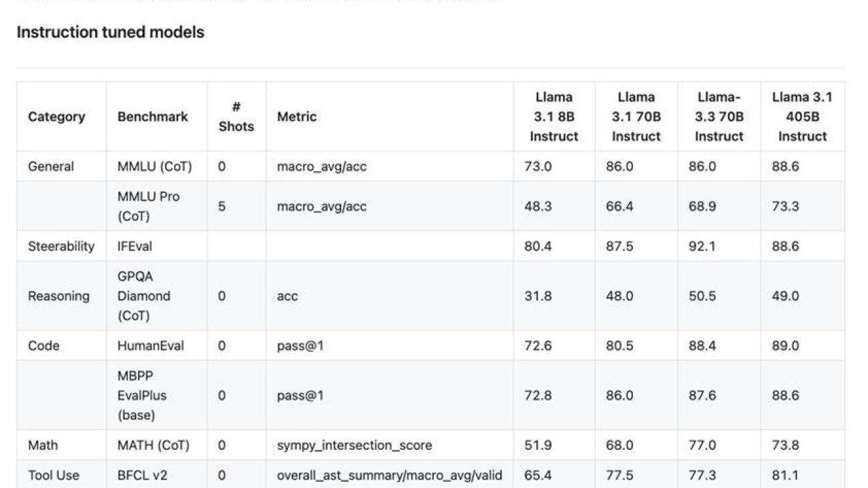
Task: Click the 'MMLU Pro (CoT)' benchmark cell
Action: (148, 206)
